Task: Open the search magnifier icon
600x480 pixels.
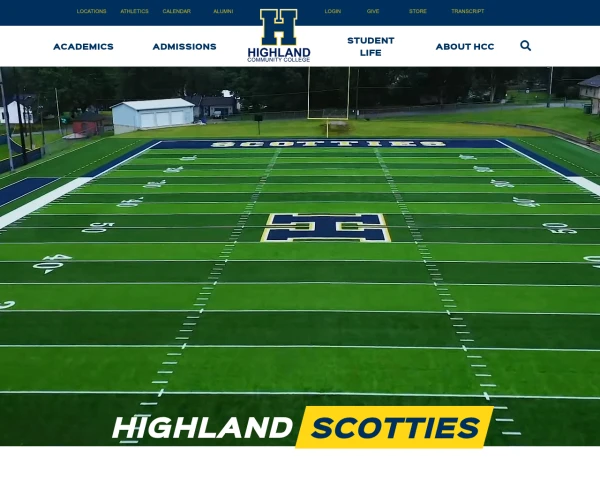Action: [x=525, y=46]
